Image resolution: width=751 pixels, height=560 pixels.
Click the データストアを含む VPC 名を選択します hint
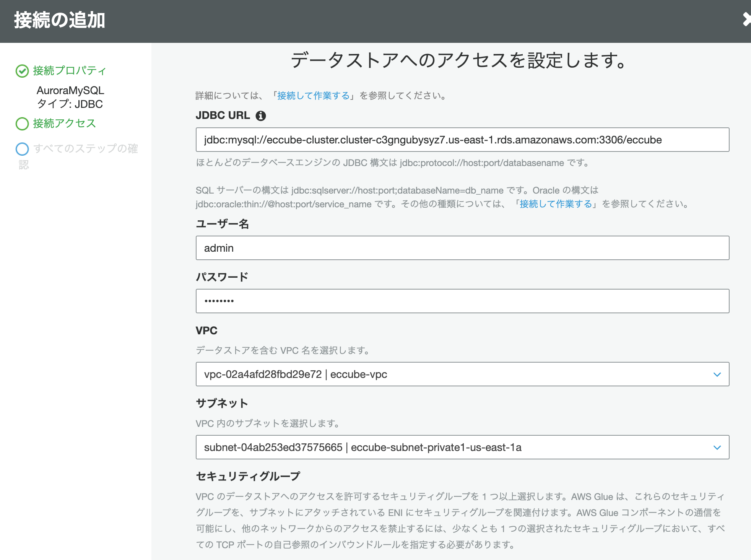(x=283, y=350)
